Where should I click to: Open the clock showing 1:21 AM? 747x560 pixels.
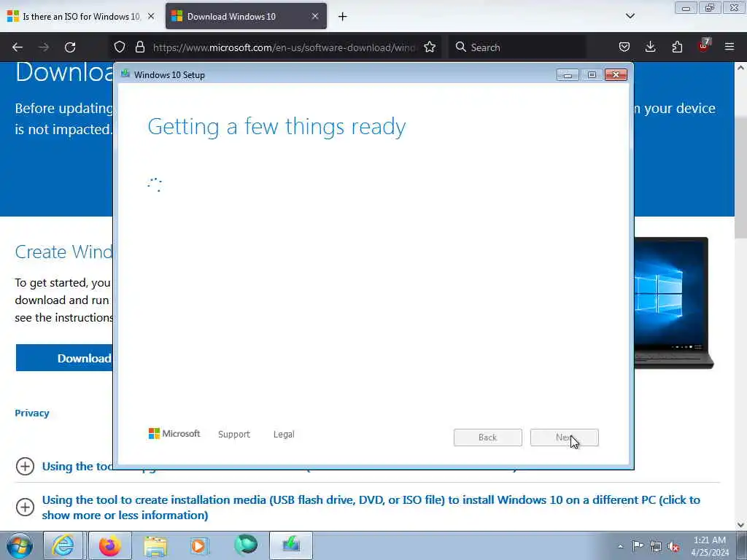point(710,546)
